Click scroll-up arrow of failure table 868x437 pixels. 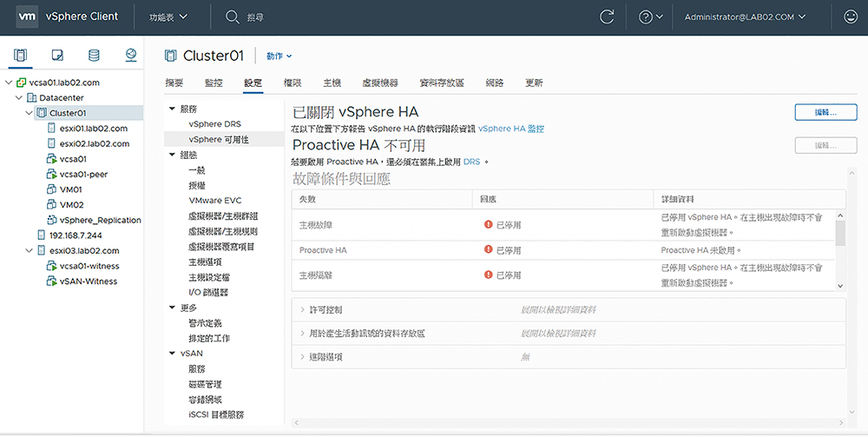point(840,215)
